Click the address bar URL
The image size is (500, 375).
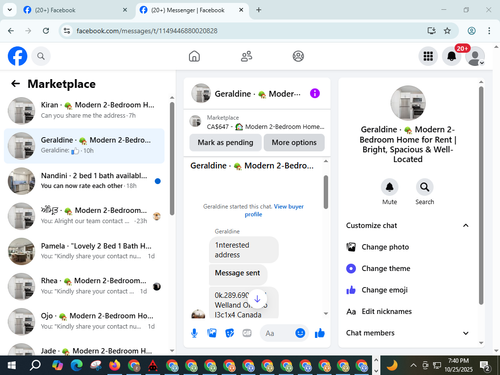[147, 31]
